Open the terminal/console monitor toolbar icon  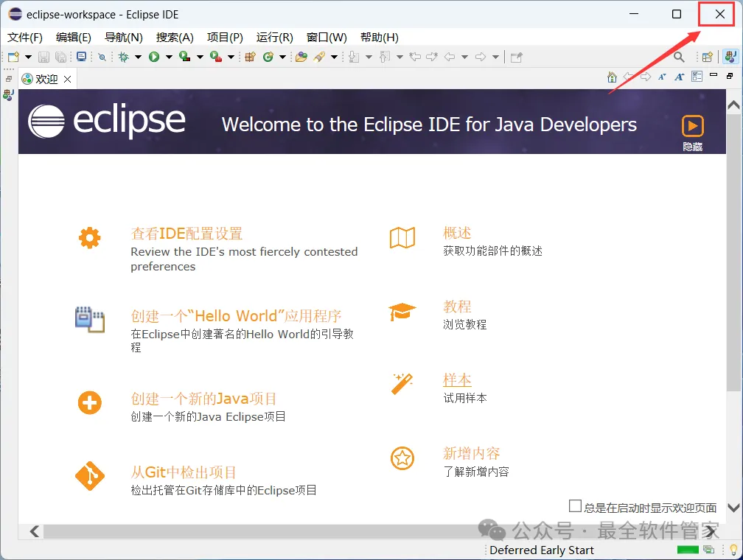click(x=82, y=57)
